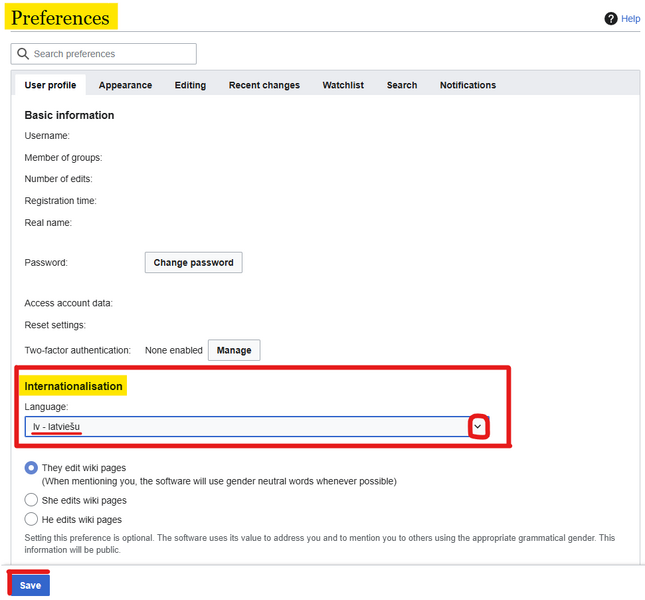Image resolution: width=645 pixels, height=600 pixels.
Task: Click Manage for two-factor authentication
Action: (x=234, y=350)
